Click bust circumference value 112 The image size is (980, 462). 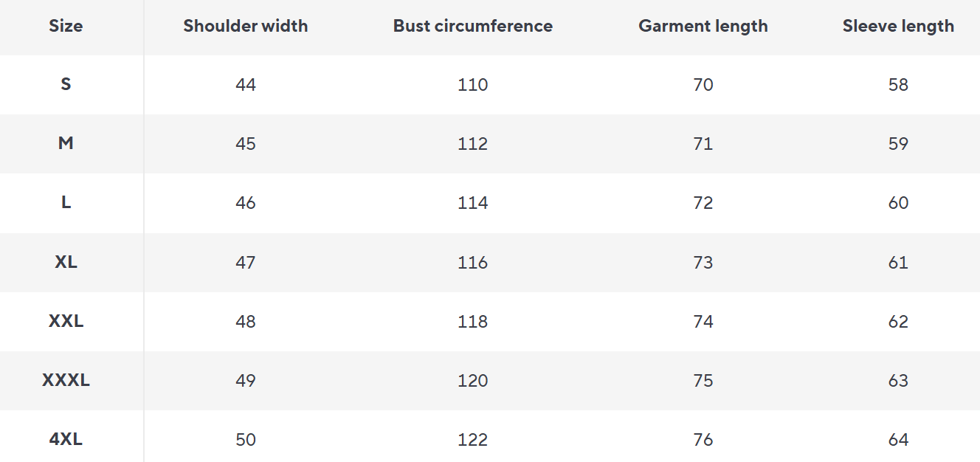tap(473, 144)
